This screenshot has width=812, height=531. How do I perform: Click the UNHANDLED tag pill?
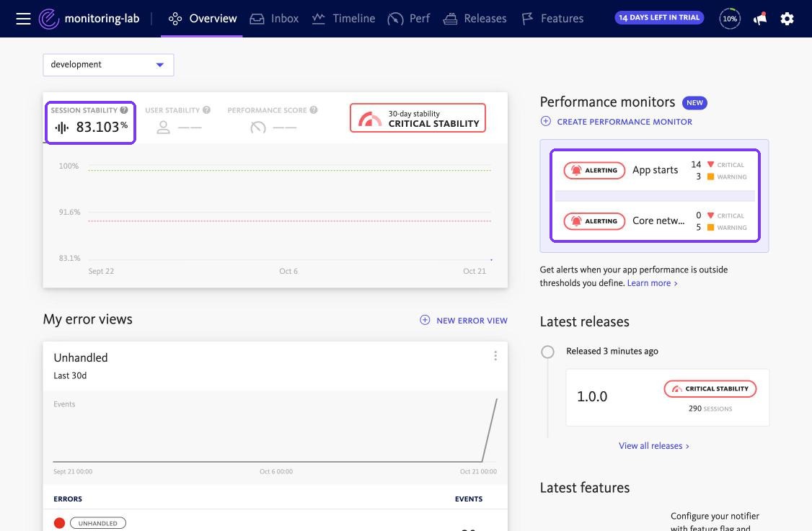point(98,523)
